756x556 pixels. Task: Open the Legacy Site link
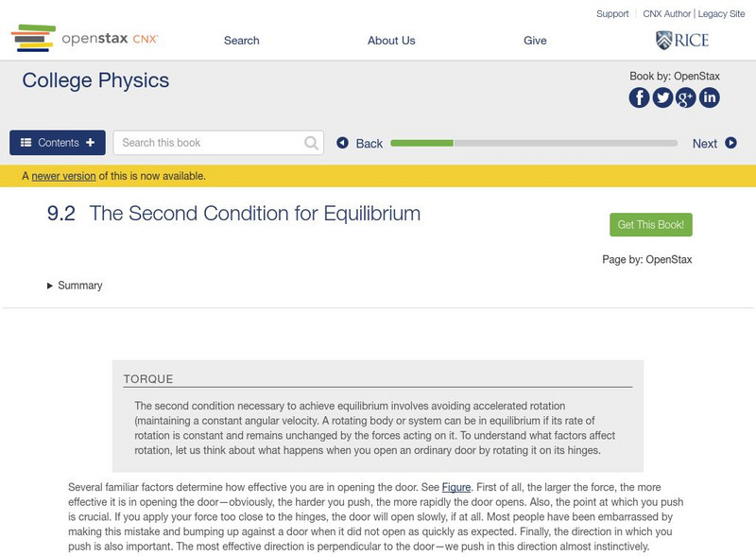[719, 13]
